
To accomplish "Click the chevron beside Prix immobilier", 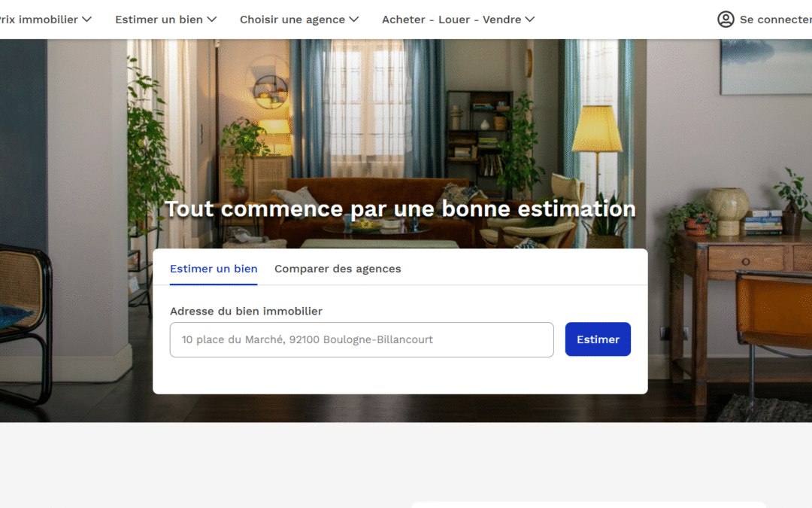I will point(87,19).
